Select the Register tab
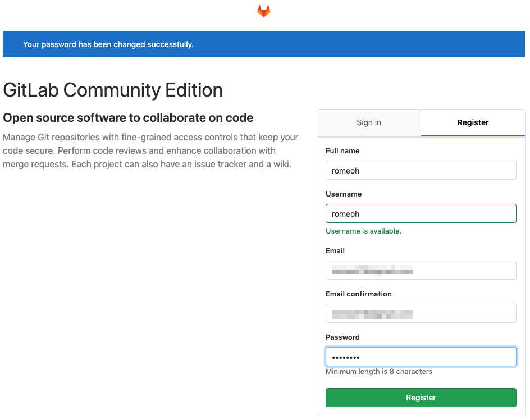Viewport: 530px width, 420px height. tap(473, 123)
